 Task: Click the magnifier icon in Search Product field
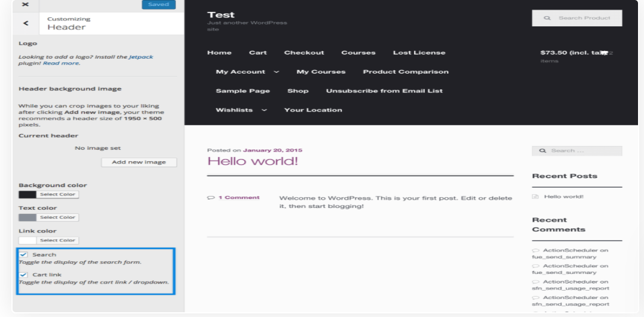point(547,18)
